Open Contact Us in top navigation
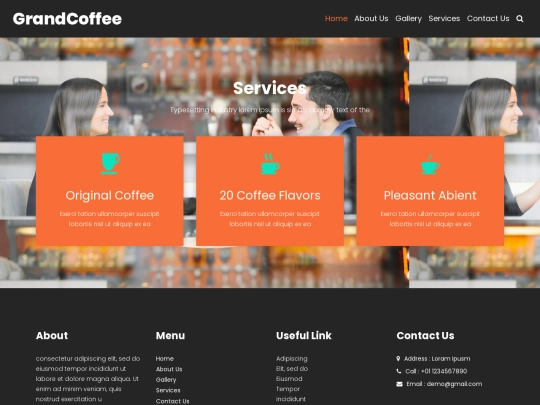The width and height of the screenshot is (540, 405). pos(488,19)
